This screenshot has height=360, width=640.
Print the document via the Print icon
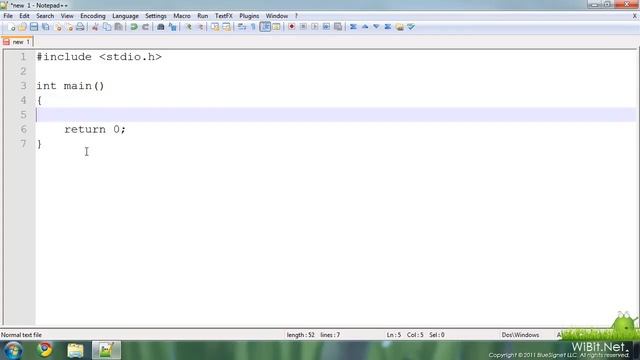(x=80, y=27)
